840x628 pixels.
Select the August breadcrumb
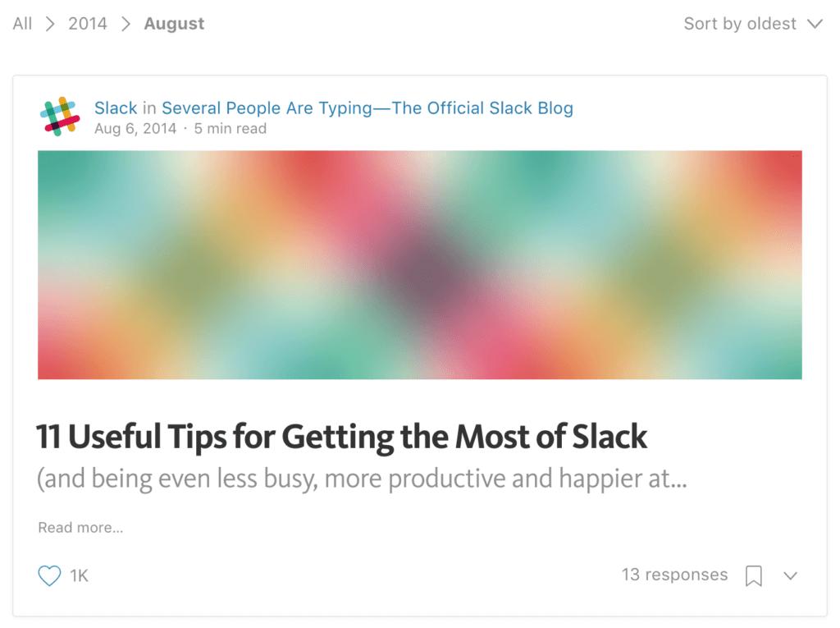pyautogui.click(x=174, y=24)
